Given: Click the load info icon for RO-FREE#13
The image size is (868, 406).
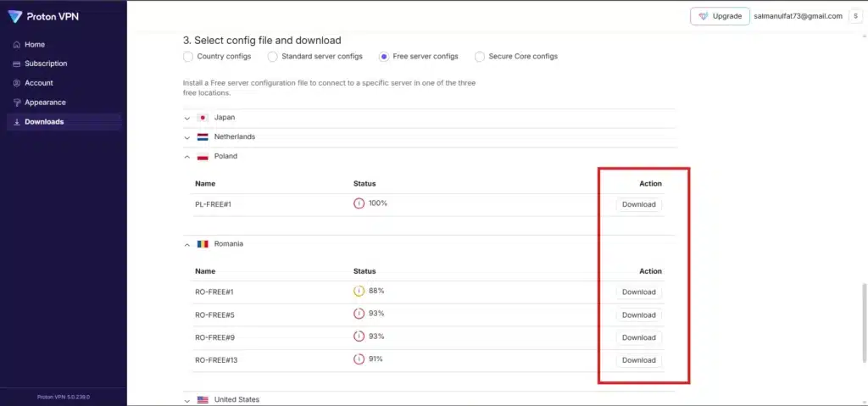Looking at the screenshot, I should 359,359.
